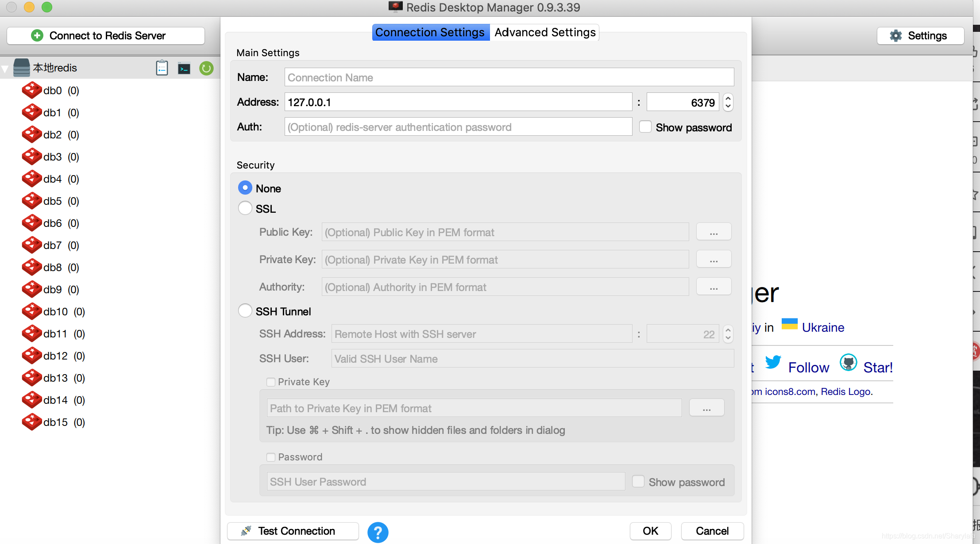Image resolution: width=980 pixels, height=544 pixels.
Task: Open the Star! GitHub link
Action: click(x=878, y=368)
